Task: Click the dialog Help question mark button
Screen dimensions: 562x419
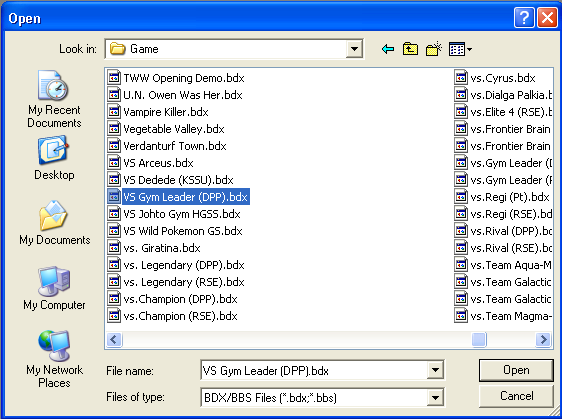Action: 524,17
